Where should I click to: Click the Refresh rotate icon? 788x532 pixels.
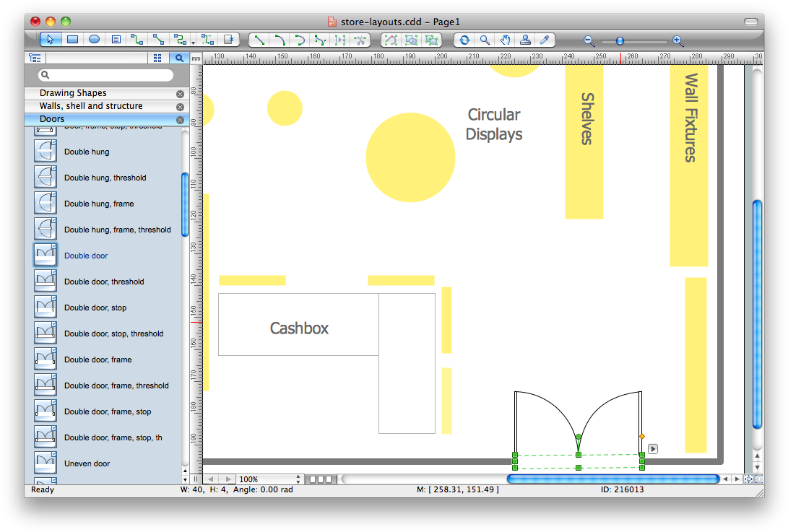464,40
